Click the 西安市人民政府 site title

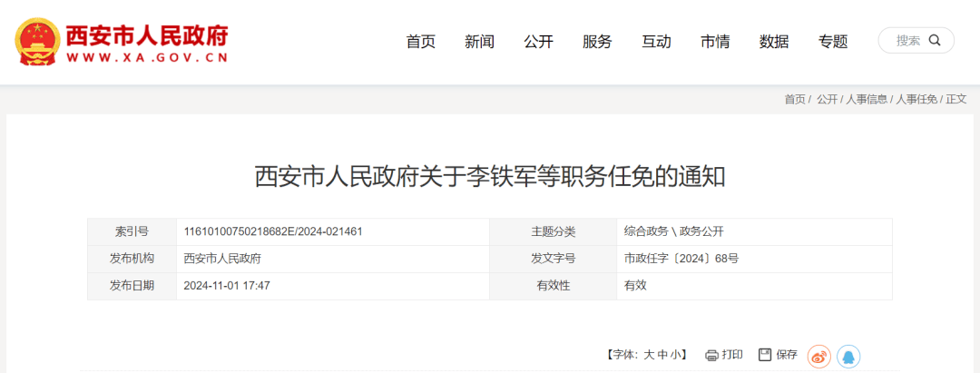pos(147,35)
